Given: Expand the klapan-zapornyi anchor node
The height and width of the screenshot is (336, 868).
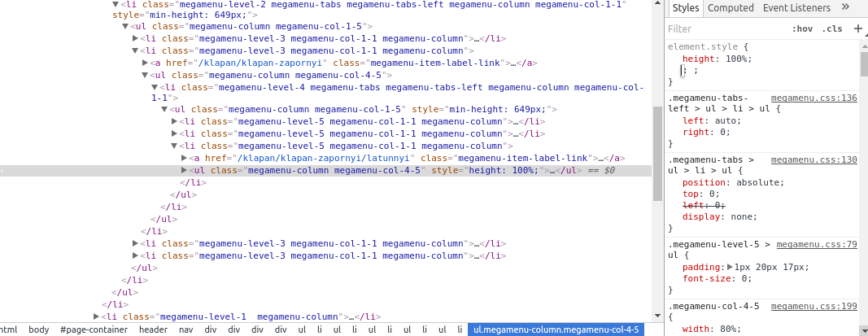Looking at the screenshot, I should tap(146, 63).
